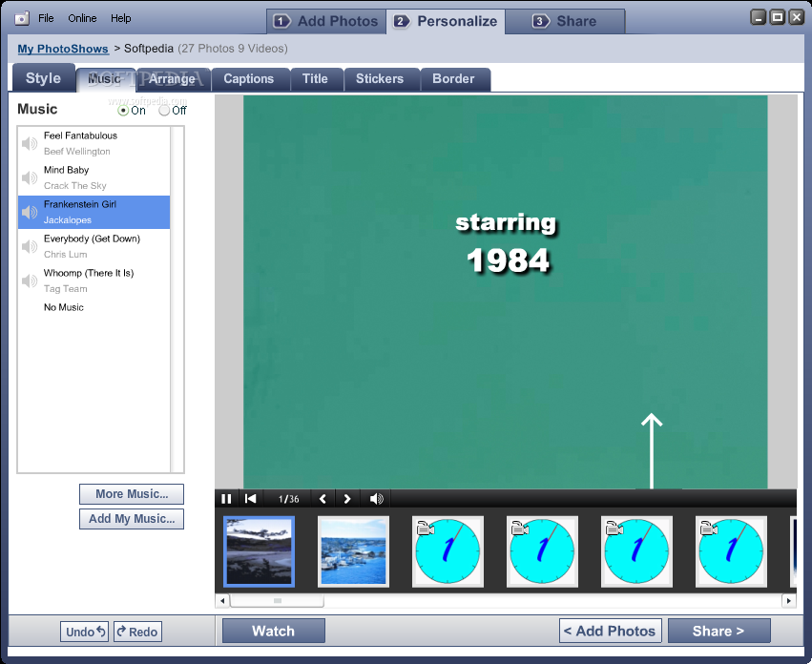Preview Frankenstein Girl speaker icon
812x664 pixels.
pyautogui.click(x=30, y=212)
